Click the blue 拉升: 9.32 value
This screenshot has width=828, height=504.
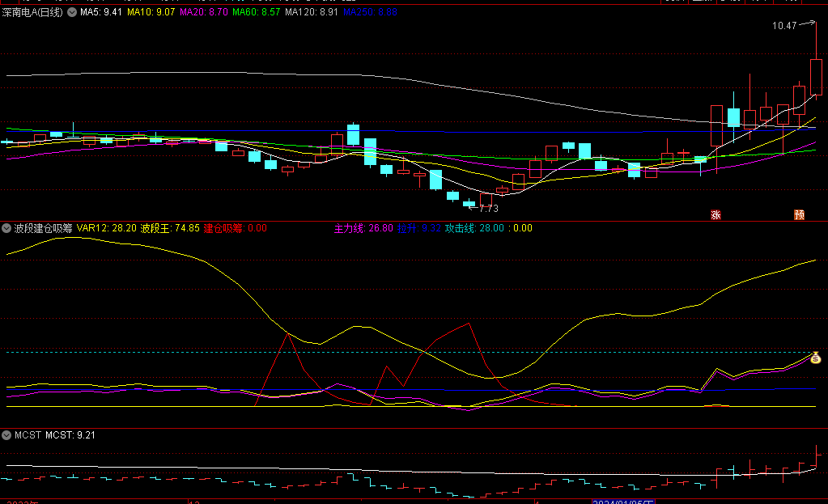[418, 228]
